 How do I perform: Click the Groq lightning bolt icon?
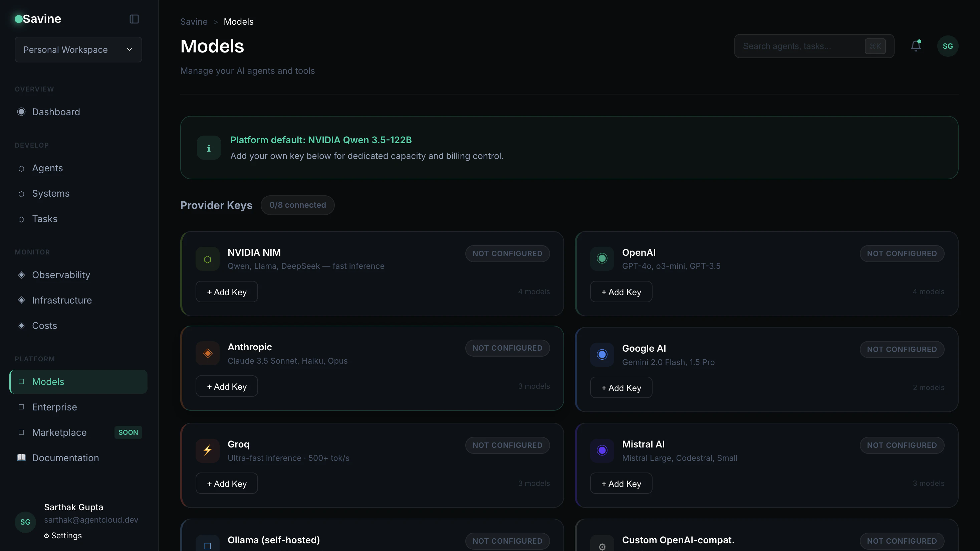click(x=207, y=450)
